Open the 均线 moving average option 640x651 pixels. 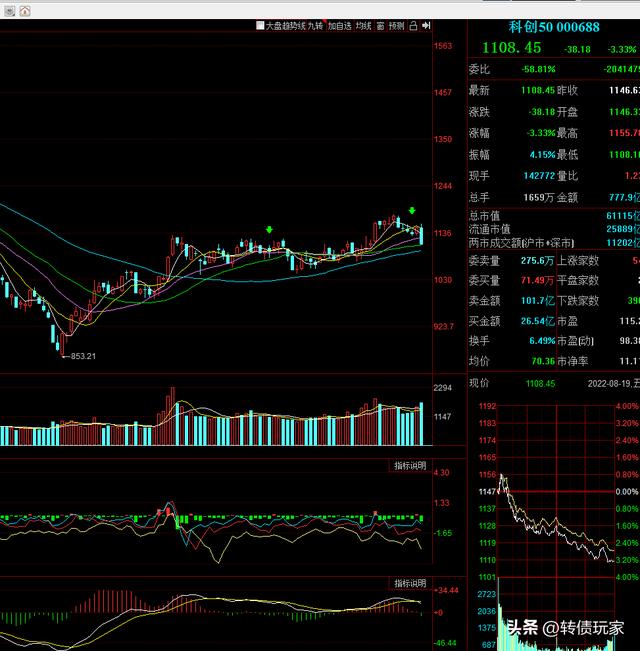tap(363, 26)
